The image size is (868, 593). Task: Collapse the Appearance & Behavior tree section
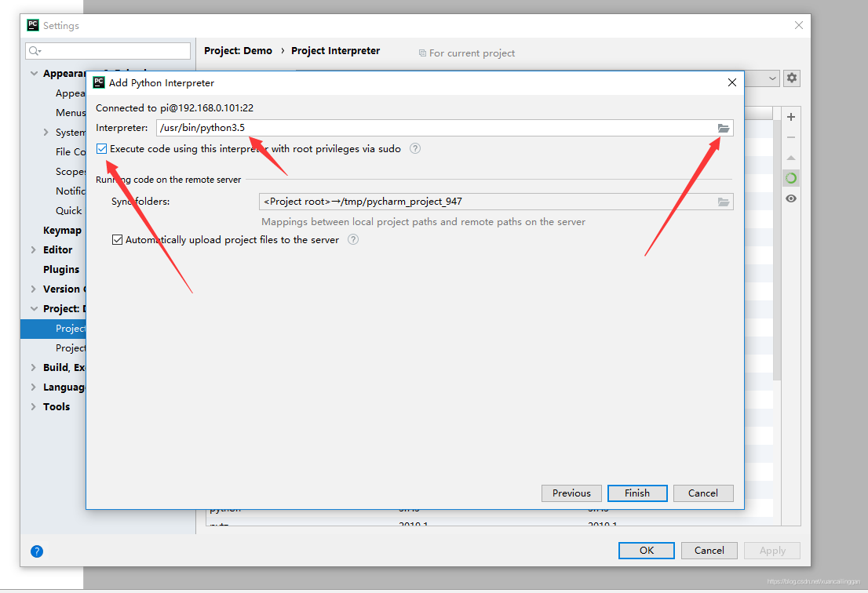(x=34, y=74)
